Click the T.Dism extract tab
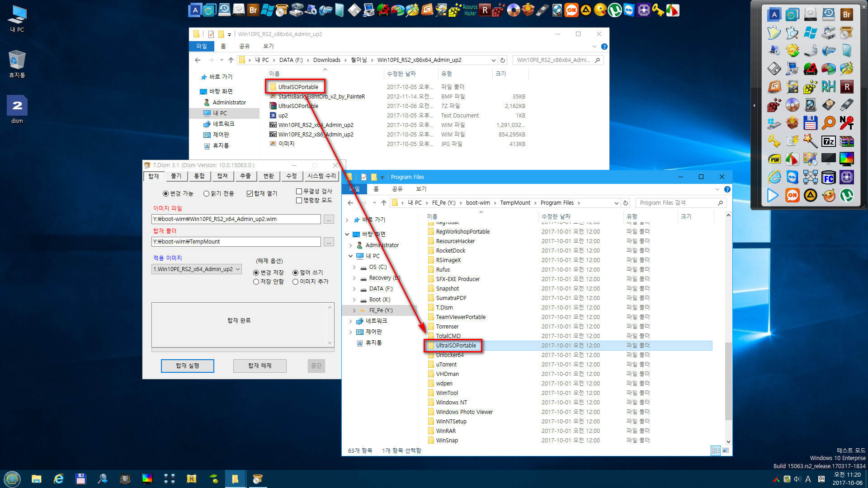Viewport: 868px width, 488px height. [245, 176]
